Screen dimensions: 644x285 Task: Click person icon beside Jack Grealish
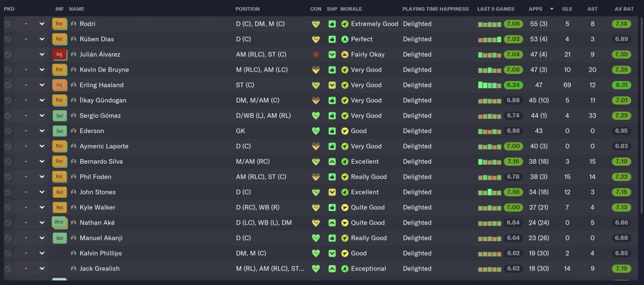point(73,269)
